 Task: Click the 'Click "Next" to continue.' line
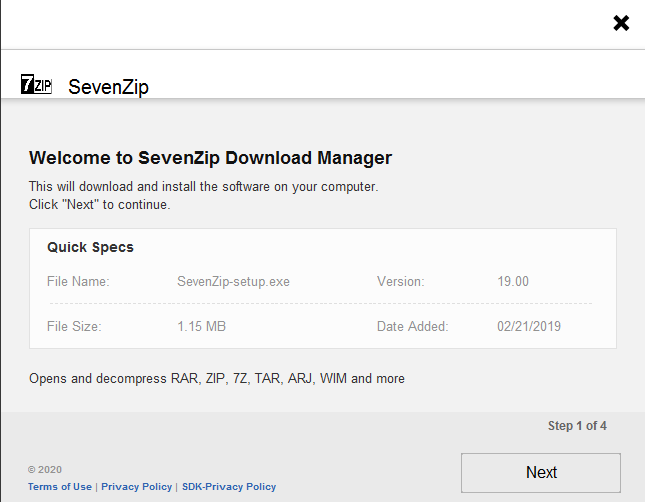(x=100, y=205)
